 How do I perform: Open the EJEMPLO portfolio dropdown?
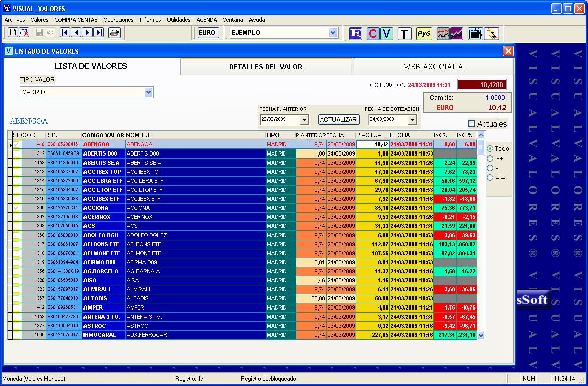click(x=333, y=33)
